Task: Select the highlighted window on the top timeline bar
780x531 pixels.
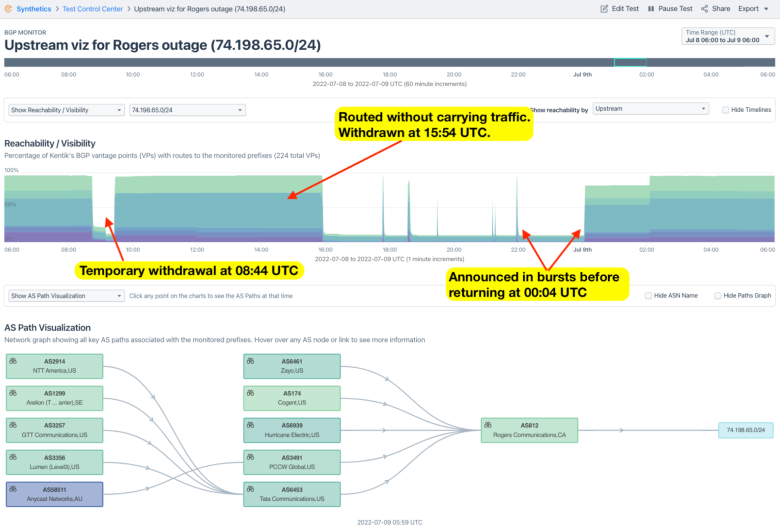Action: (630, 62)
